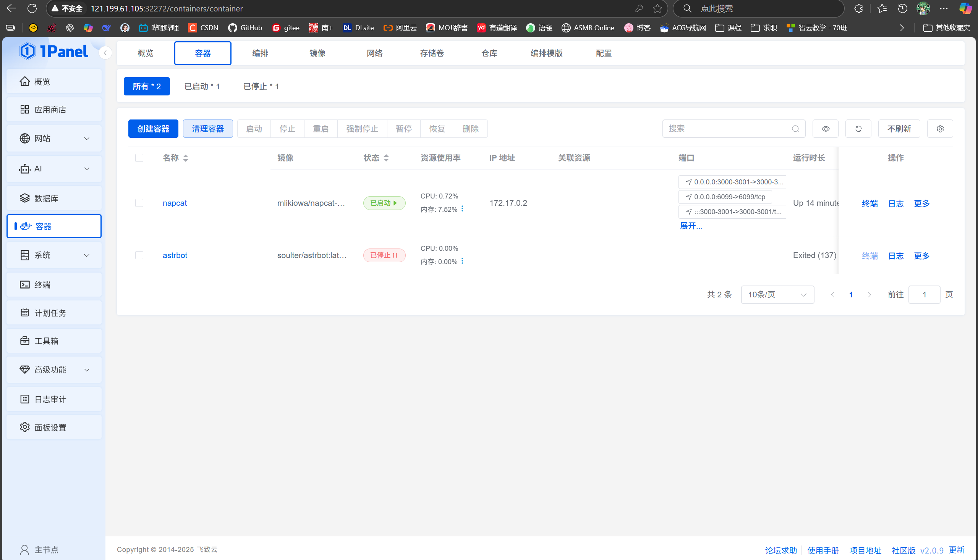Open the column settings gear above the table
This screenshot has height=560, width=978.
click(939, 129)
